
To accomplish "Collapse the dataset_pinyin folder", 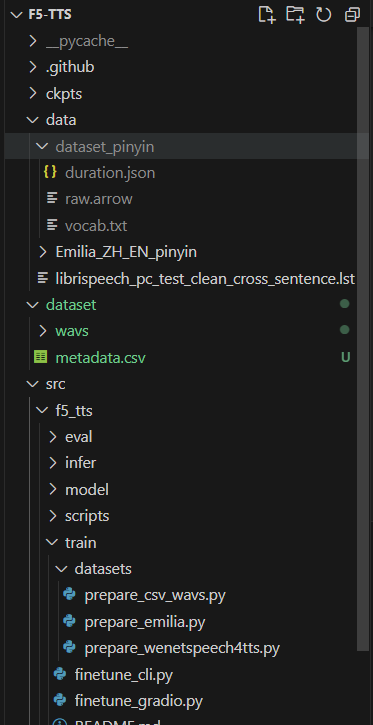I will 42,147.
